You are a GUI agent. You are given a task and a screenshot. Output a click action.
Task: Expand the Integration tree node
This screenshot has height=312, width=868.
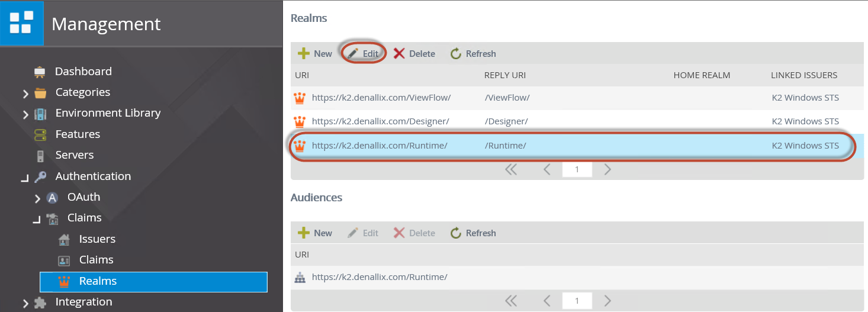(x=25, y=303)
